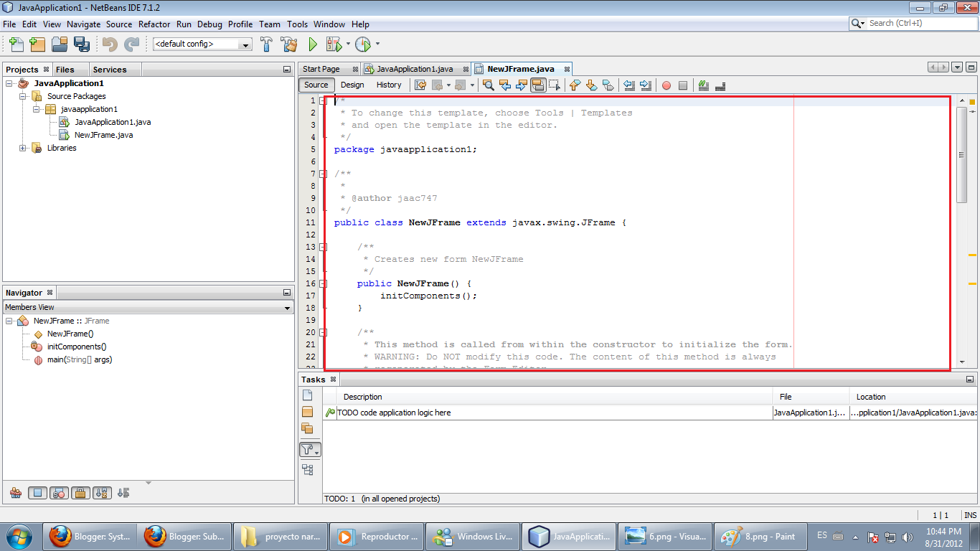Open the default config dropdown
Image resolution: width=980 pixels, height=551 pixels.
(x=247, y=44)
